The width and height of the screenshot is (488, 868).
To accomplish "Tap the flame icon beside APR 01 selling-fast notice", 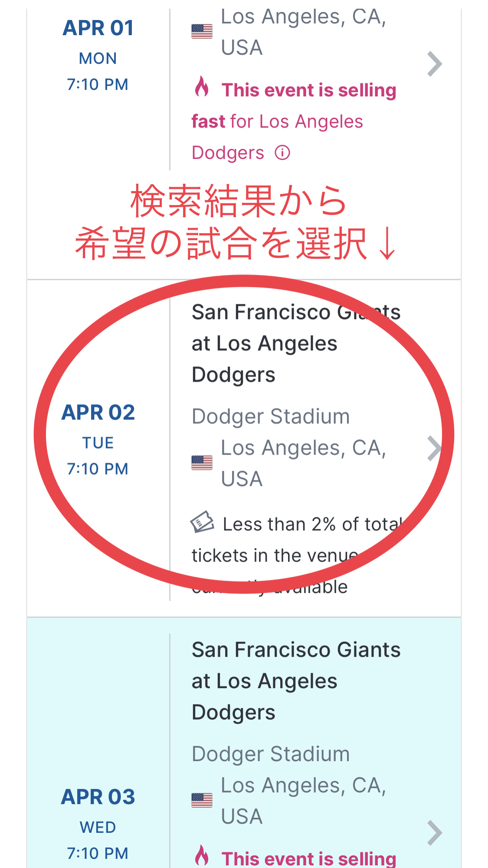I will click(x=201, y=89).
